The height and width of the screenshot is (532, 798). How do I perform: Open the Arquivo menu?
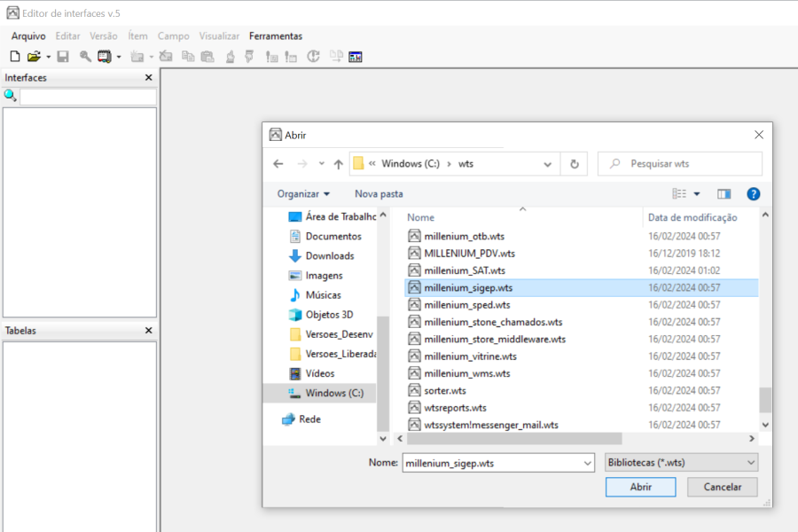click(x=28, y=36)
